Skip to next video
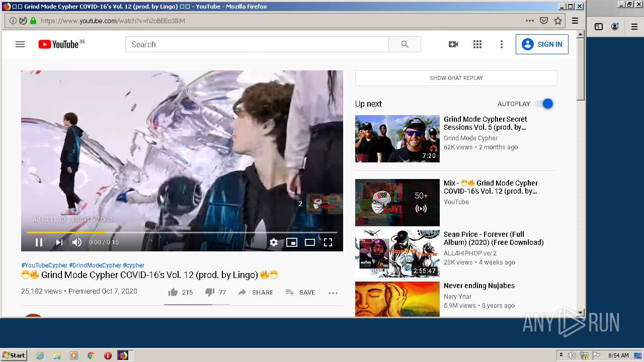 click(59, 242)
